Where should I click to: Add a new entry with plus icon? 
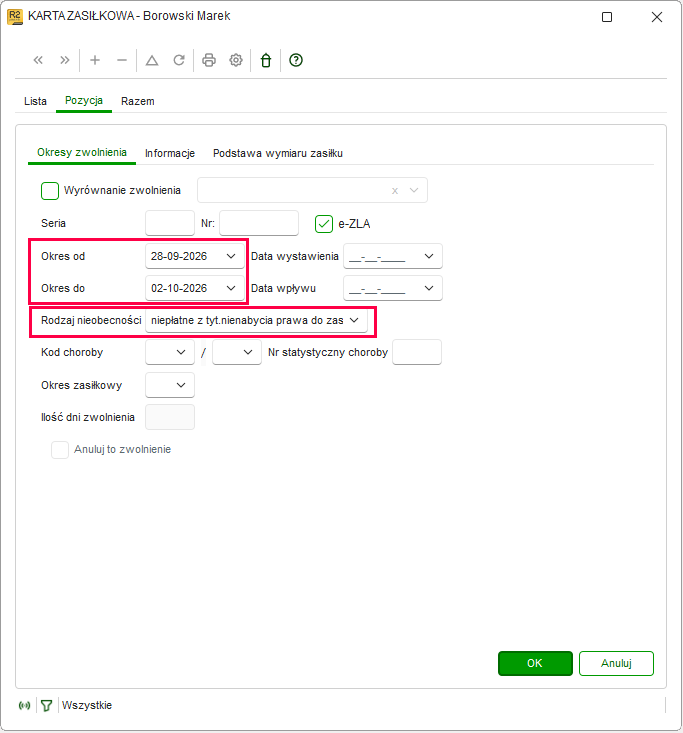coord(95,60)
